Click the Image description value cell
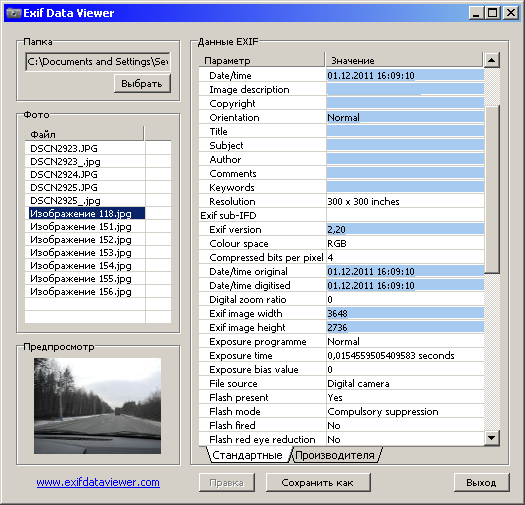525x505 pixels. click(405, 89)
